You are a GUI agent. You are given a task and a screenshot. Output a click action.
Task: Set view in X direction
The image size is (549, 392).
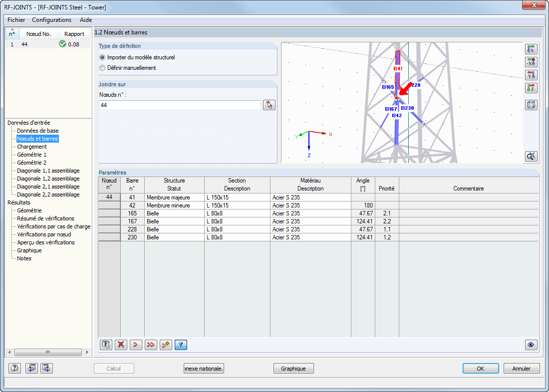[x=532, y=49]
